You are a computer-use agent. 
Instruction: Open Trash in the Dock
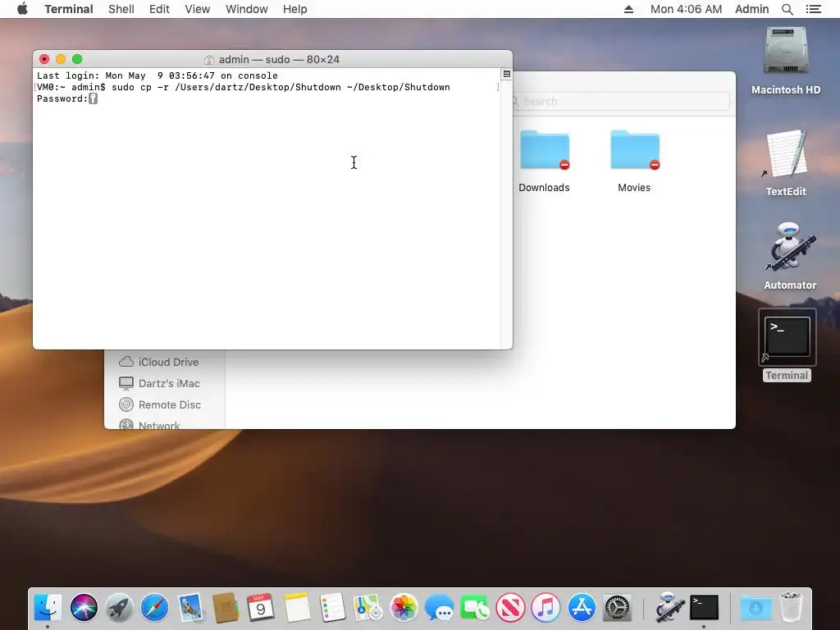[792, 608]
